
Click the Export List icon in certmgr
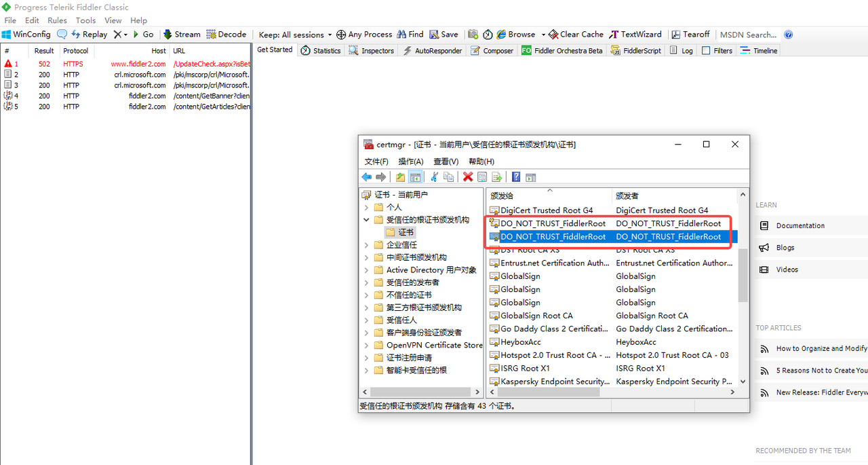(x=496, y=177)
